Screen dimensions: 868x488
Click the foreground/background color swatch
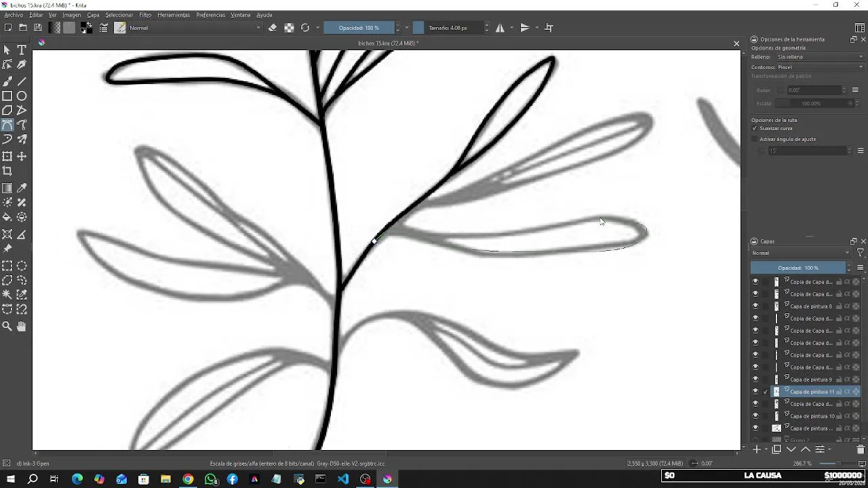[x=86, y=28]
